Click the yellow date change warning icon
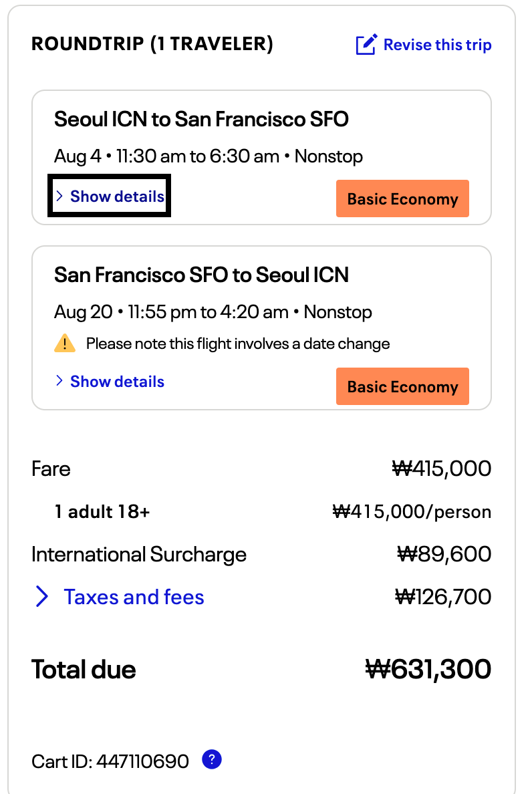 click(65, 344)
